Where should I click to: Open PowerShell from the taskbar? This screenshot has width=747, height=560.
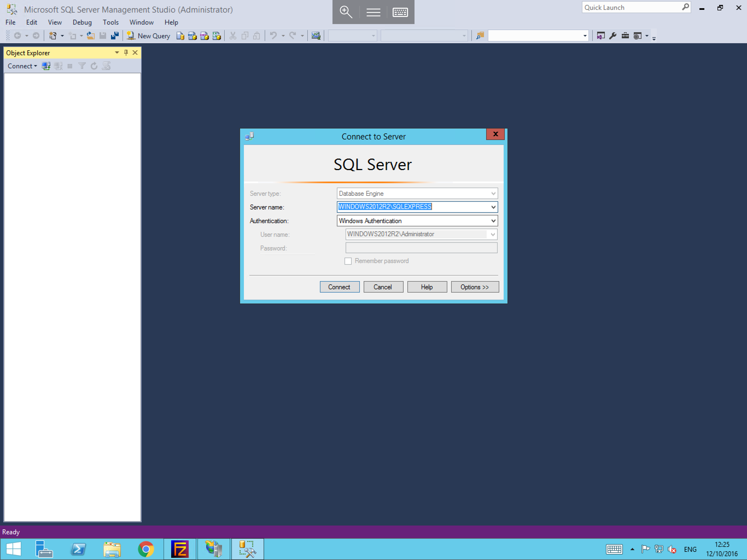click(78, 549)
